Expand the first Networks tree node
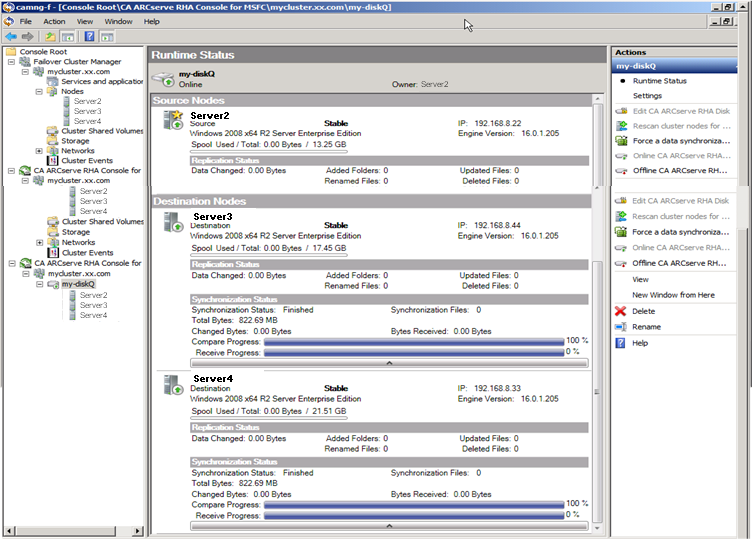Image resolution: width=752 pixels, height=539 pixels. (39, 151)
